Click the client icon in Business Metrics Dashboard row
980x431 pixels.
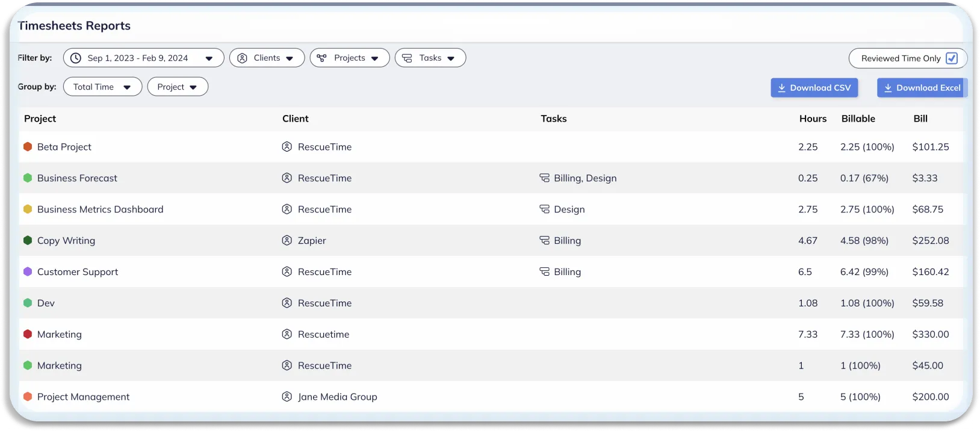pos(287,209)
